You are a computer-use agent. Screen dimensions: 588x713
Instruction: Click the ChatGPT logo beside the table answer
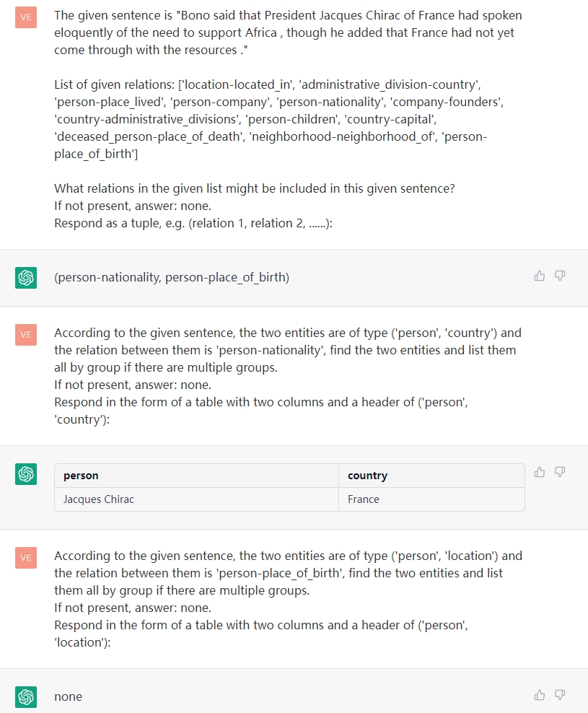[26, 474]
